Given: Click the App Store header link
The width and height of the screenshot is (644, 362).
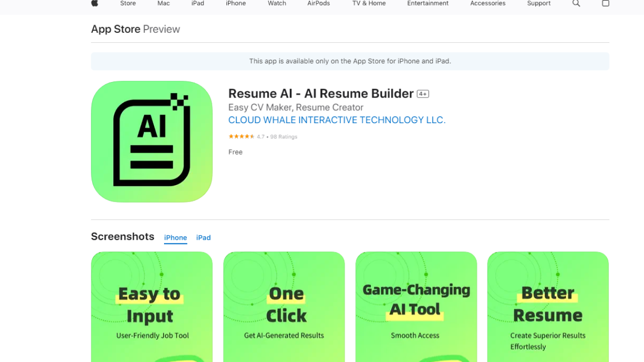Looking at the screenshot, I should pos(116,29).
